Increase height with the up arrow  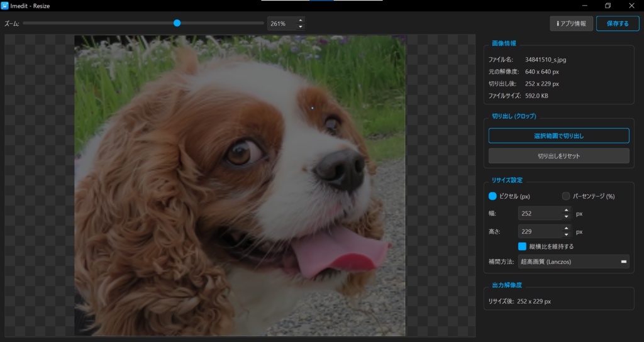pos(567,229)
